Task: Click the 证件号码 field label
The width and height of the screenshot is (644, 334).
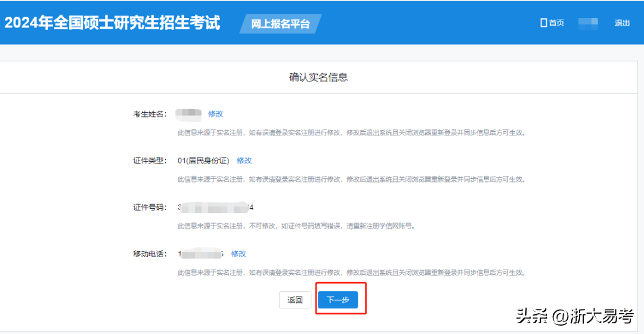Action: [x=150, y=208]
